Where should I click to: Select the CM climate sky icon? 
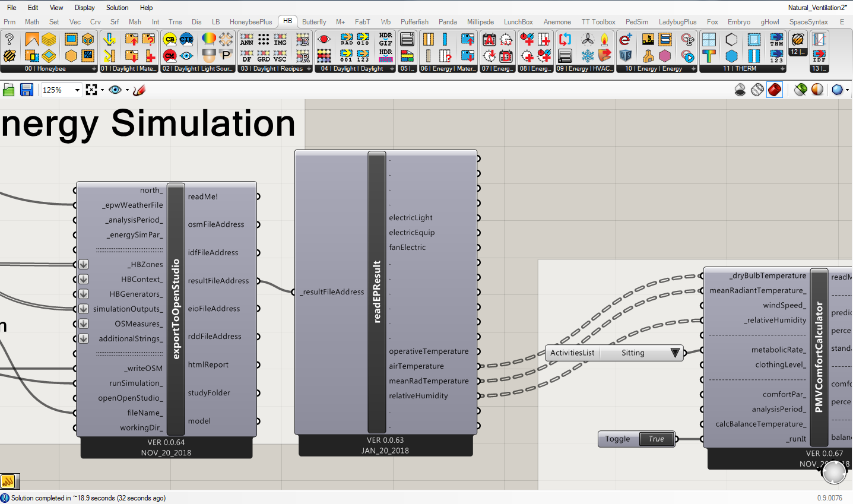point(170,56)
